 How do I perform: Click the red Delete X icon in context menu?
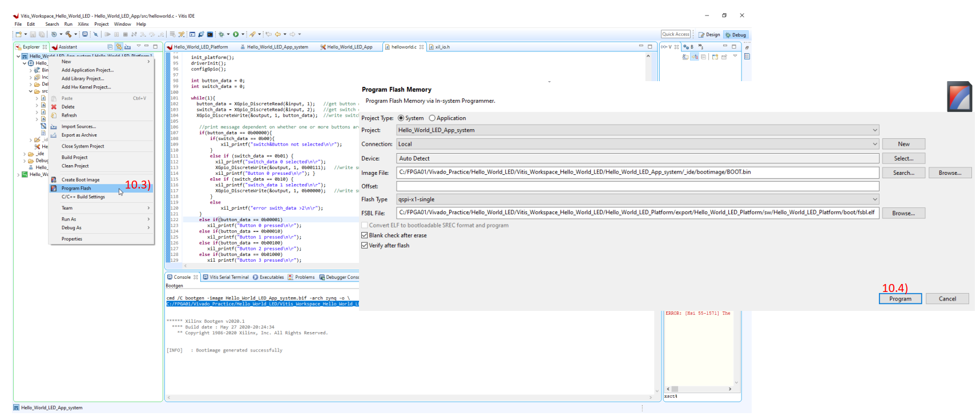[x=54, y=107]
